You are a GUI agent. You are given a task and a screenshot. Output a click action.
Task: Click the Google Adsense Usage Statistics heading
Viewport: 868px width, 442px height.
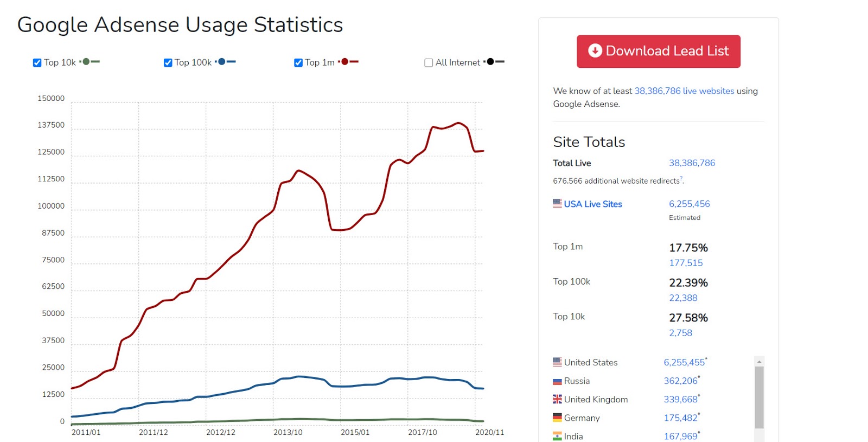180,25
